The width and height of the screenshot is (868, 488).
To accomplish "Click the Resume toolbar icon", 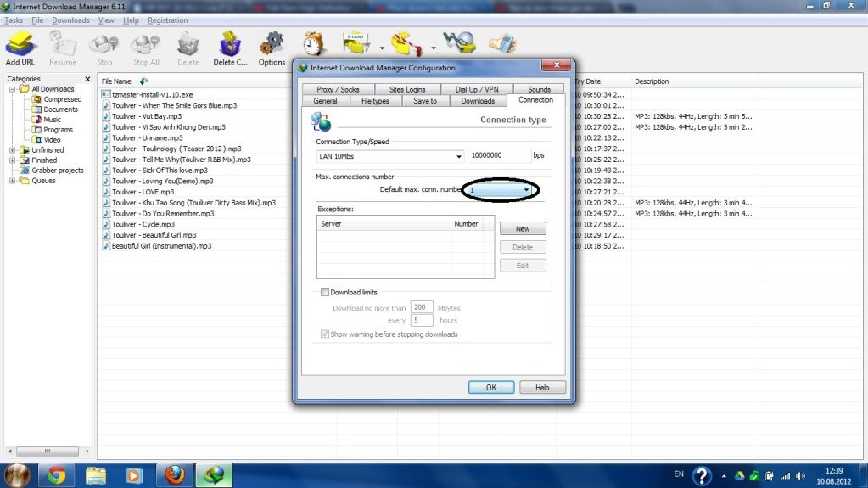I will click(x=63, y=48).
